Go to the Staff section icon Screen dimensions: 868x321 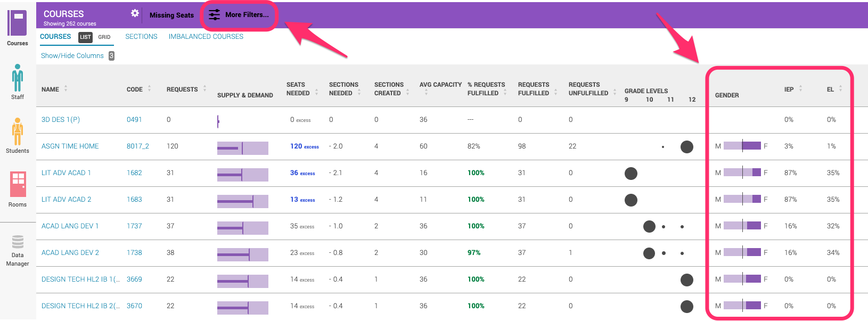18,78
